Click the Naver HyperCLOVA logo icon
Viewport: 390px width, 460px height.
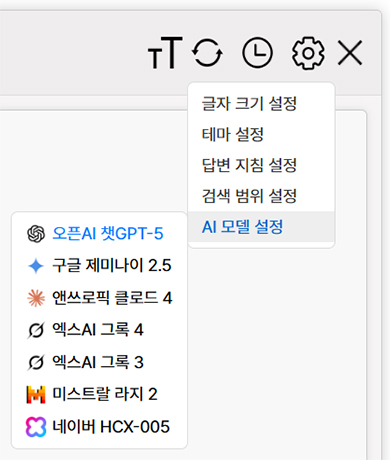[x=36, y=427]
